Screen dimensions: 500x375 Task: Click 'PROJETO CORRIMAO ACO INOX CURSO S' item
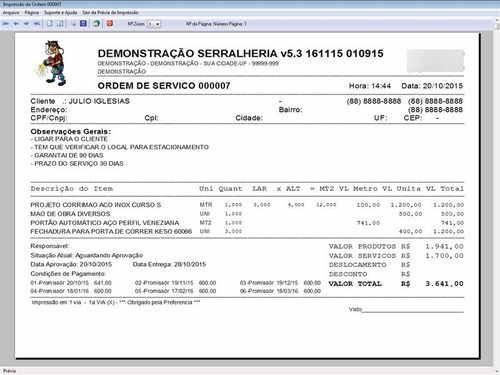point(96,205)
